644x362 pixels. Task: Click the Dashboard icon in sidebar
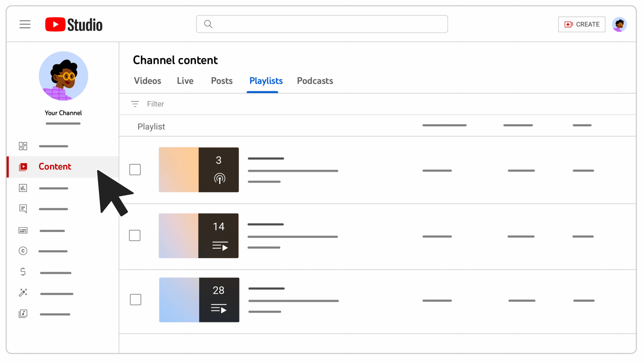click(x=22, y=146)
